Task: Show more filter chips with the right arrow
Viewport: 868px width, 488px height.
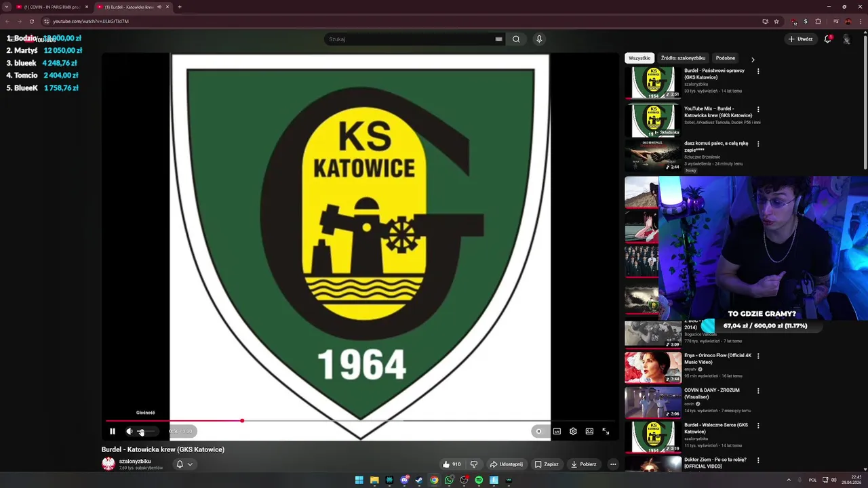Action: point(753,60)
